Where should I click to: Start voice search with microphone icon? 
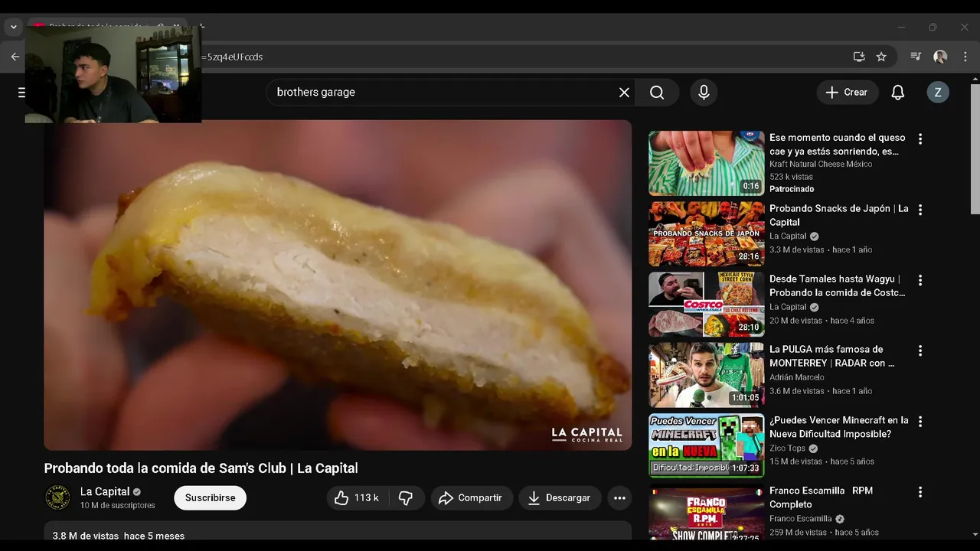click(x=704, y=93)
